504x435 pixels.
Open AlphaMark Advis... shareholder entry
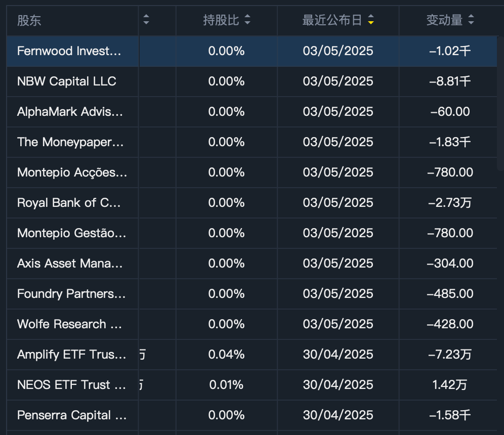click(x=70, y=112)
